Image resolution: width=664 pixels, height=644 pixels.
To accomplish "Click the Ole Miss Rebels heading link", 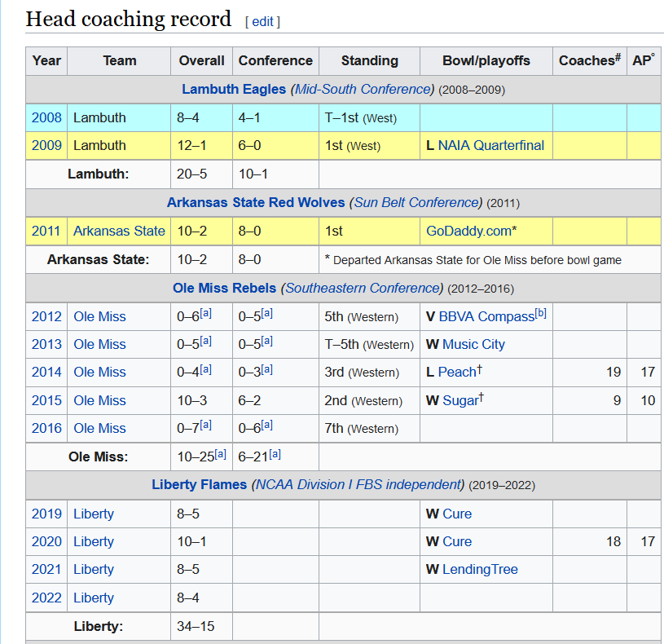I will pos(225,288).
